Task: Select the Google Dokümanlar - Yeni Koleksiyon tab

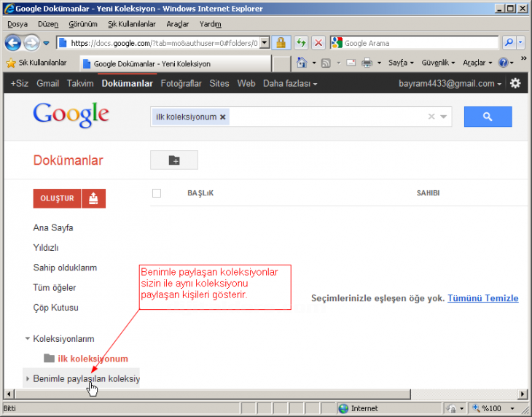Action: click(176, 63)
